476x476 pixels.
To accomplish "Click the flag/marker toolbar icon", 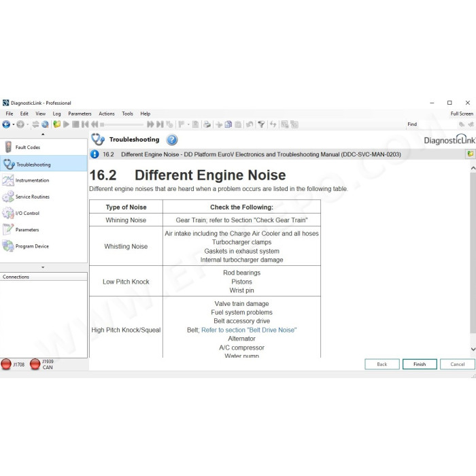I will click(x=182, y=124).
